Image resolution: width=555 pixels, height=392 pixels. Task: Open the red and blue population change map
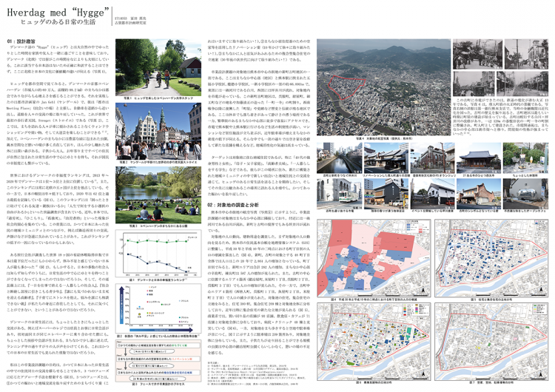coord(374,258)
